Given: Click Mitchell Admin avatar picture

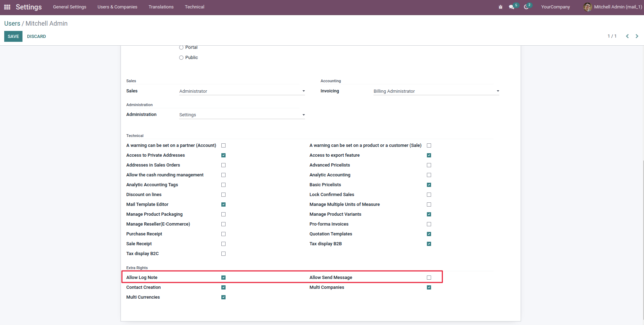Looking at the screenshot, I should 587,7.
